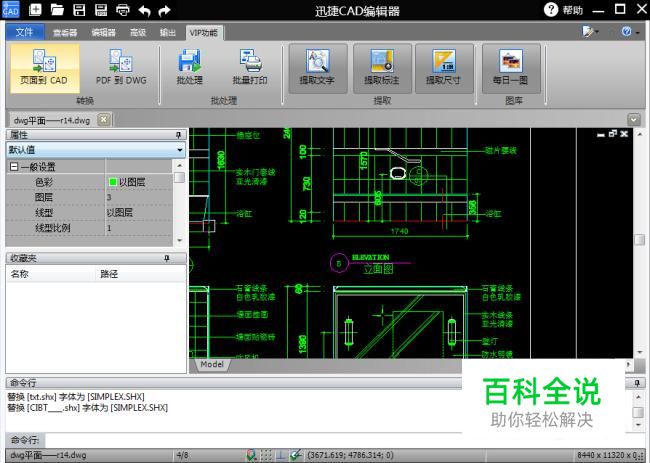This screenshot has height=463, width=650.
Task: Redo the last undone action
Action: pyautogui.click(x=165, y=10)
